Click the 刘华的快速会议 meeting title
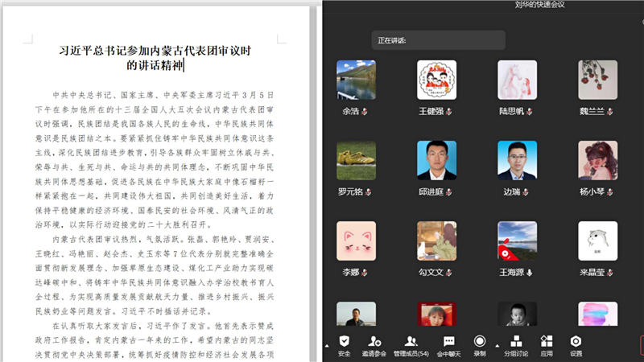The width and height of the screenshot is (644, 362). (x=539, y=5)
